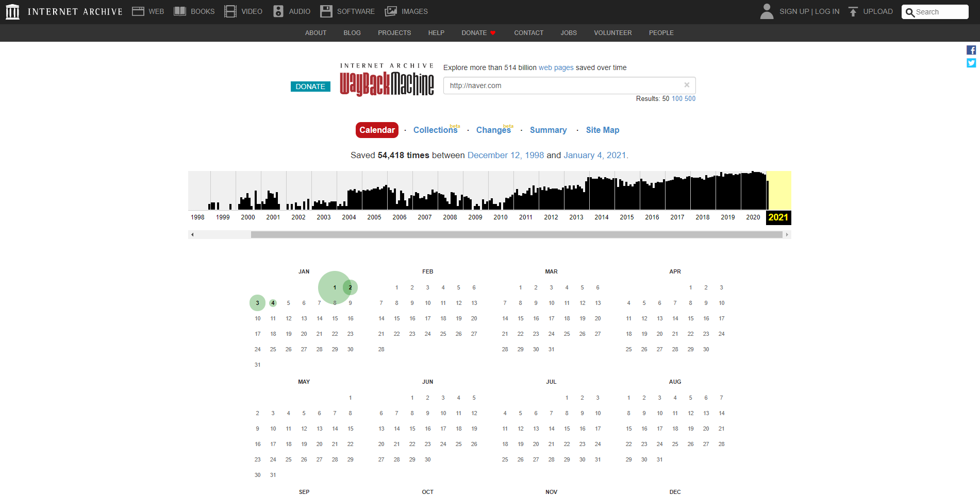
Task: Open the Audio speaker icon
Action: coord(278,11)
